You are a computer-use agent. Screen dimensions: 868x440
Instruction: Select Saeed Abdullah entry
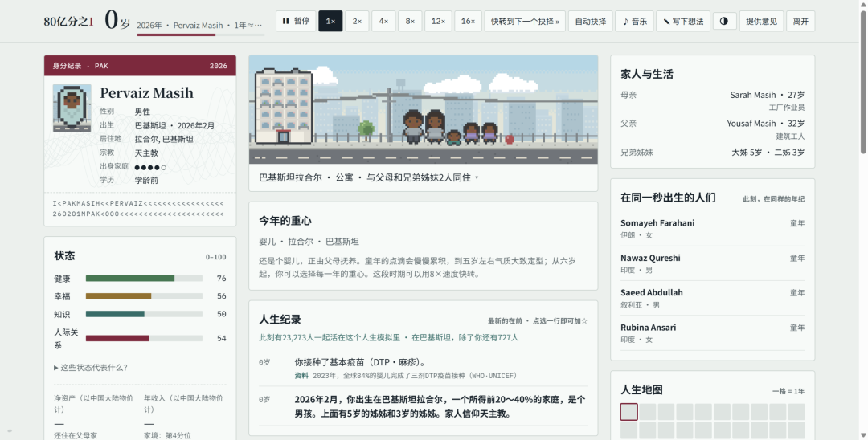[712, 298]
